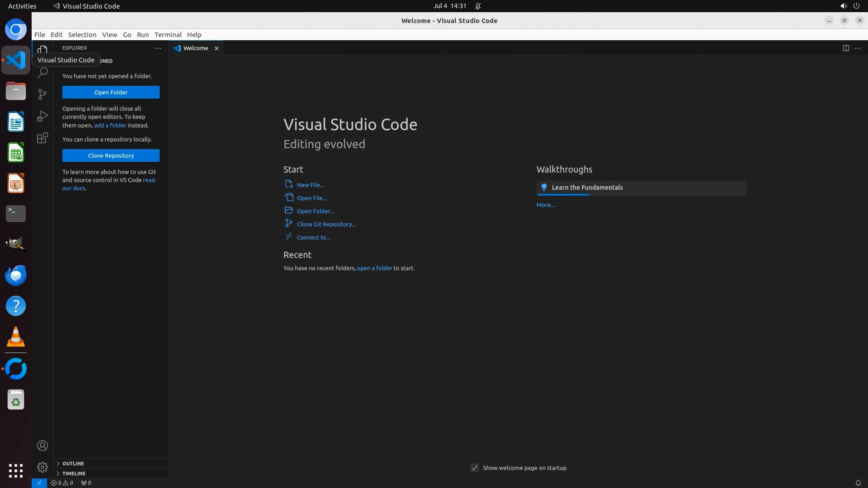868x488 pixels.
Task: Open the notifications bell in status bar
Action: pos(858,483)
